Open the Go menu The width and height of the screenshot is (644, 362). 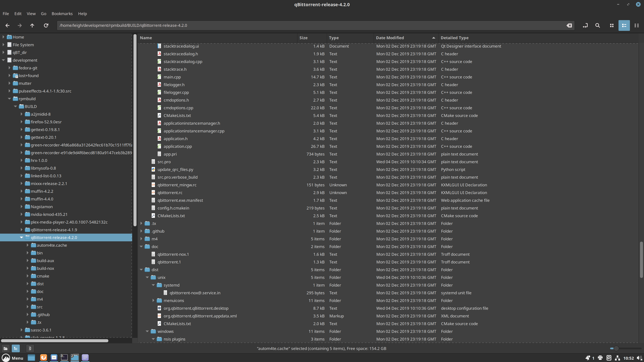[43, 13]
